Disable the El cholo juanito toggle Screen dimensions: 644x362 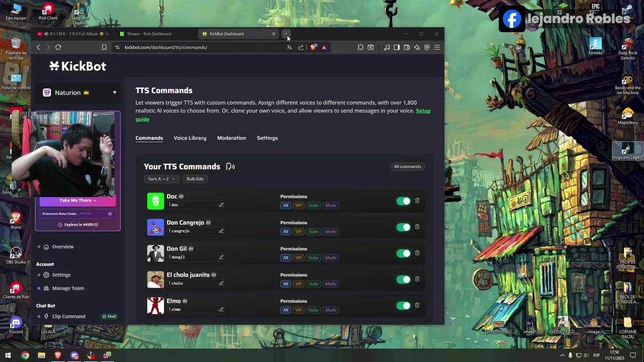point(403,280)
